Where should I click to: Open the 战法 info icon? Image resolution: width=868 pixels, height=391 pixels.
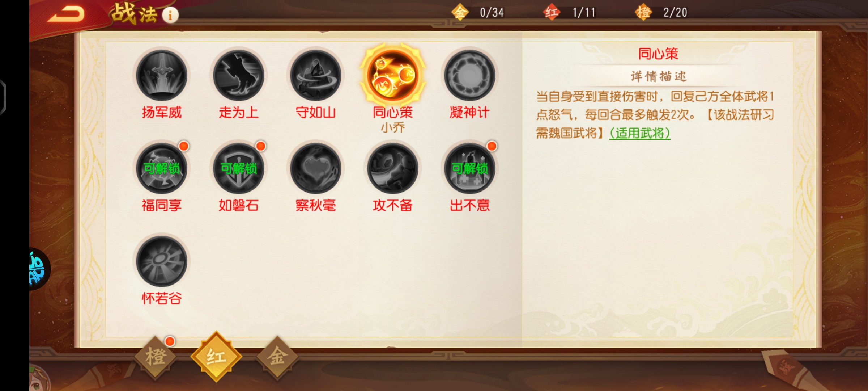click(170, 15)
